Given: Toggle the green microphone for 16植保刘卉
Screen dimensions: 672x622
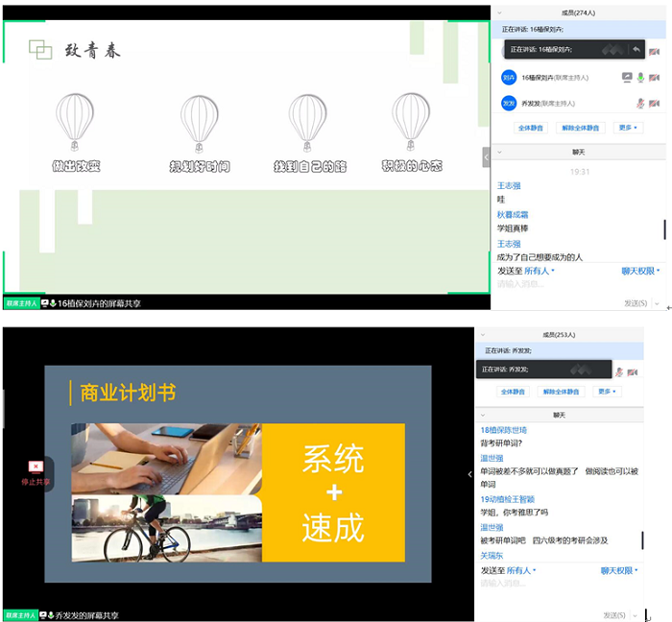Looking at the screenshot, I should tap(640, 78).
